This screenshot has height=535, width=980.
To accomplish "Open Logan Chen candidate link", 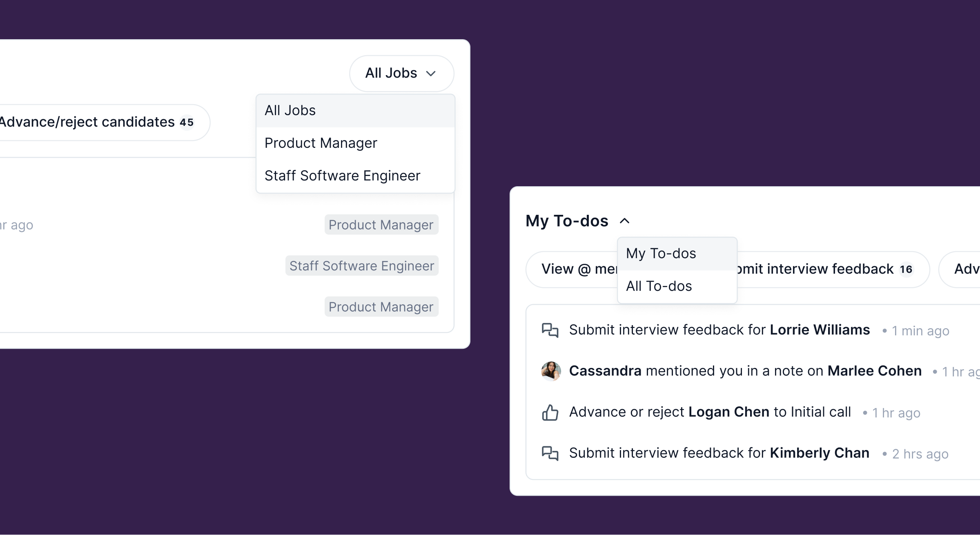I will 728,412.
